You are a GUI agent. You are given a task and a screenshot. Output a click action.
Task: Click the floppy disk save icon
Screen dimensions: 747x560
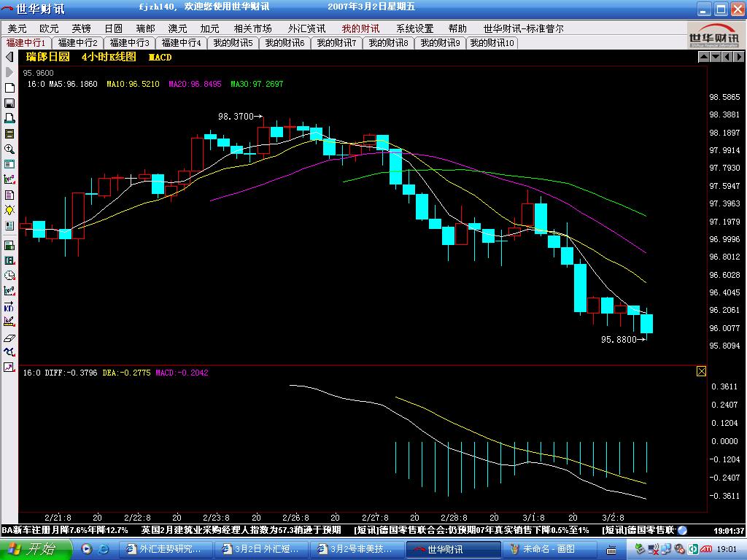coord(9,103)
